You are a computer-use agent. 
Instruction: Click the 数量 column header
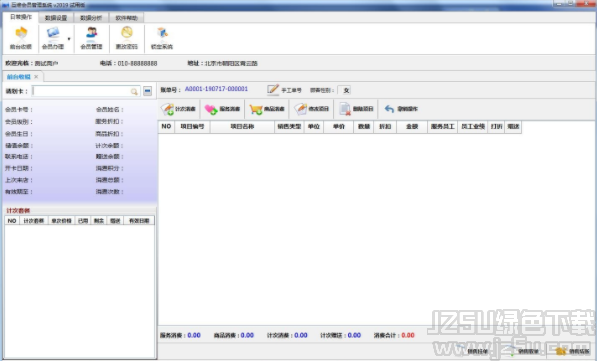(x=364, y=126)
